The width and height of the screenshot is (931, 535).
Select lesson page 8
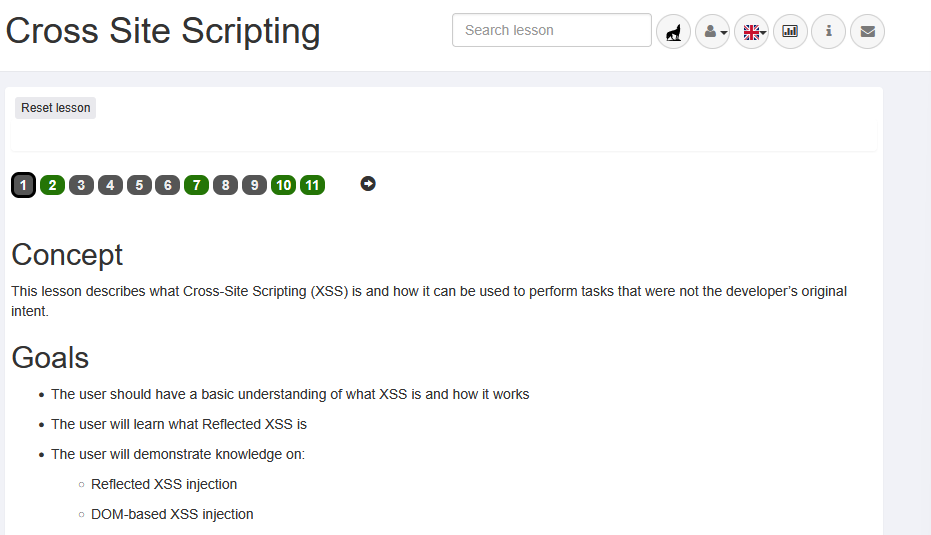point(225,185)
